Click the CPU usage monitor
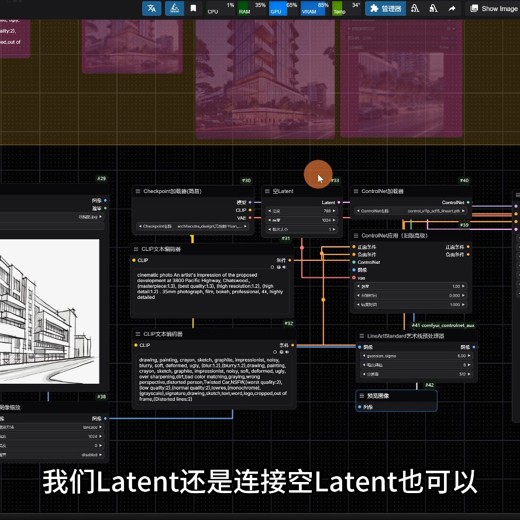 [220, 8]
